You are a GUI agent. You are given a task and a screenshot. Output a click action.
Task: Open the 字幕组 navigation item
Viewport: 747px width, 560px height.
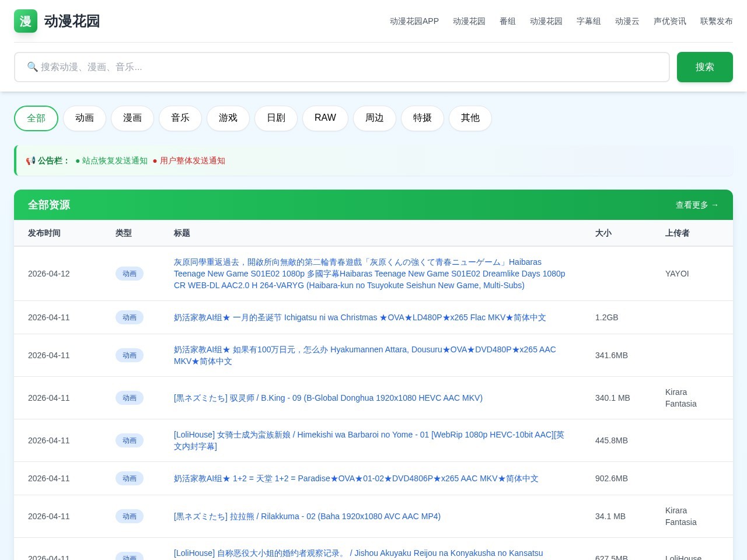588,22
